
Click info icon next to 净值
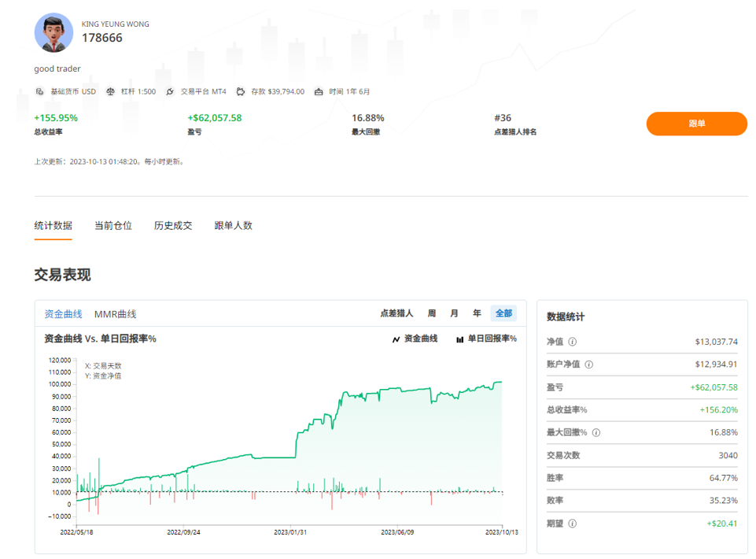click(573, 342)
